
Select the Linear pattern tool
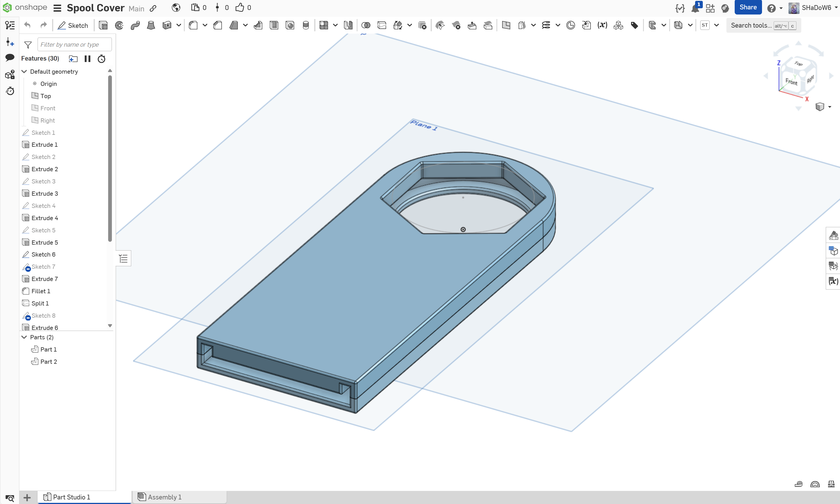tap(324, 26)
